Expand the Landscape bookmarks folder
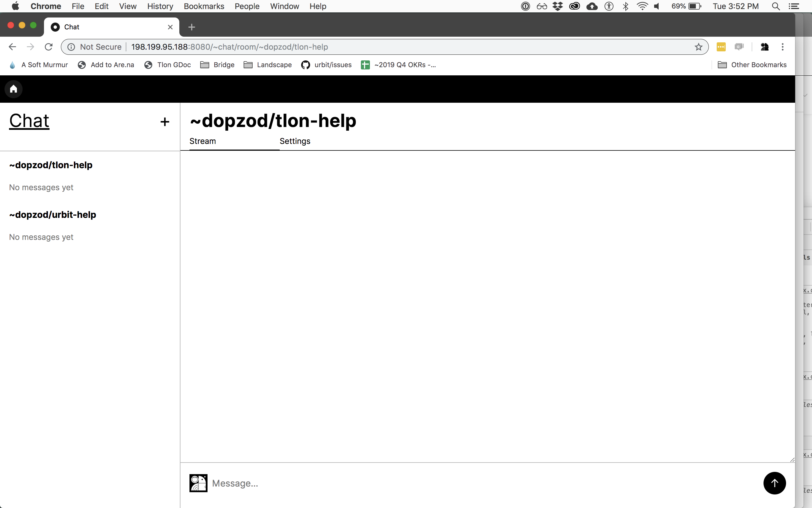This screenshot has width=812, height=508. pos(268,65)
